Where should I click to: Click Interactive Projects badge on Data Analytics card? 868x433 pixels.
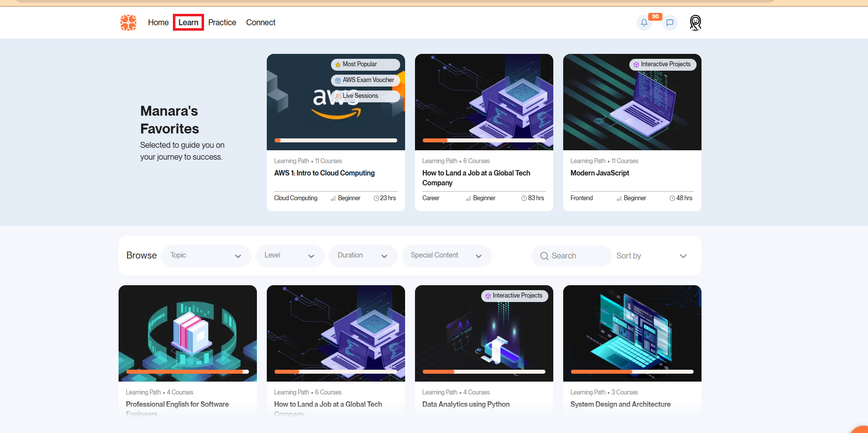515,296
